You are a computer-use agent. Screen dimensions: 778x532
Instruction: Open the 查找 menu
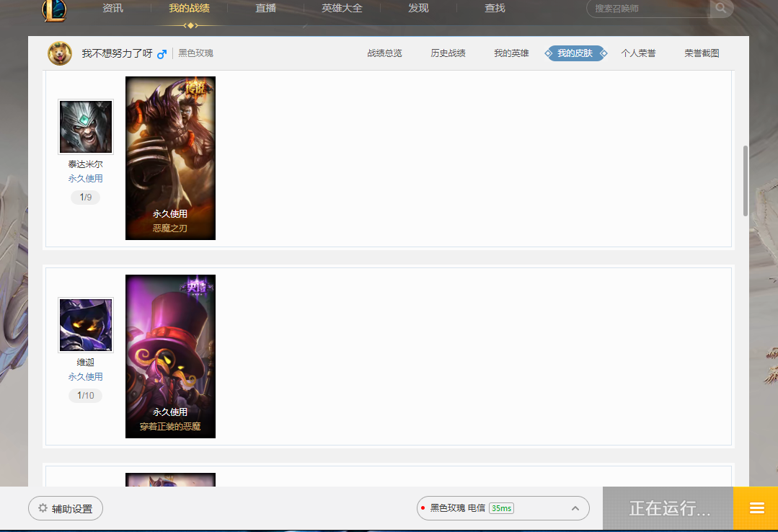pyautogui.click(x=495, y=8)
